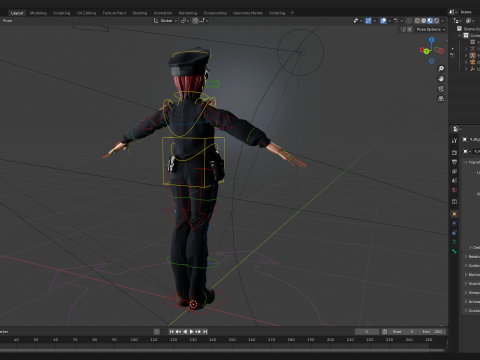Go to the Texture Paint workspace

[114, 13]
